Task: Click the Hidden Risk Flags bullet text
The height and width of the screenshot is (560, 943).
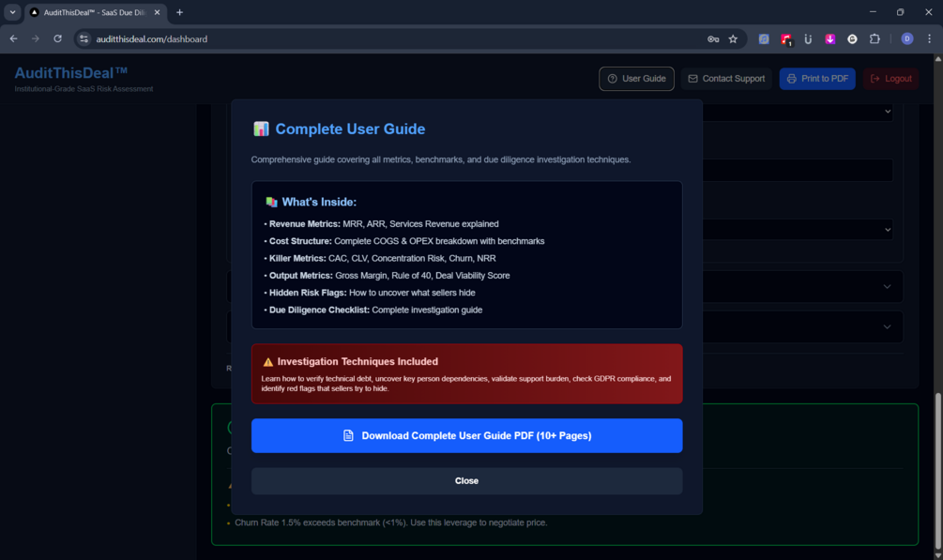Action: pyautogui.click(x=370, y=293)
